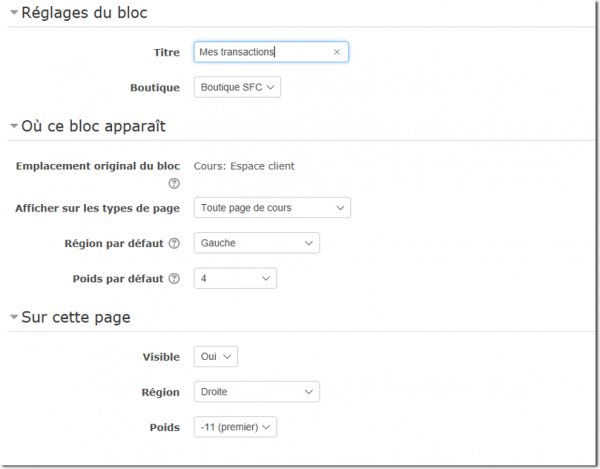This screenshot has width=600, height=469.
Task: Click the clear (x) icon in Titre field
Action: point(336,51)
